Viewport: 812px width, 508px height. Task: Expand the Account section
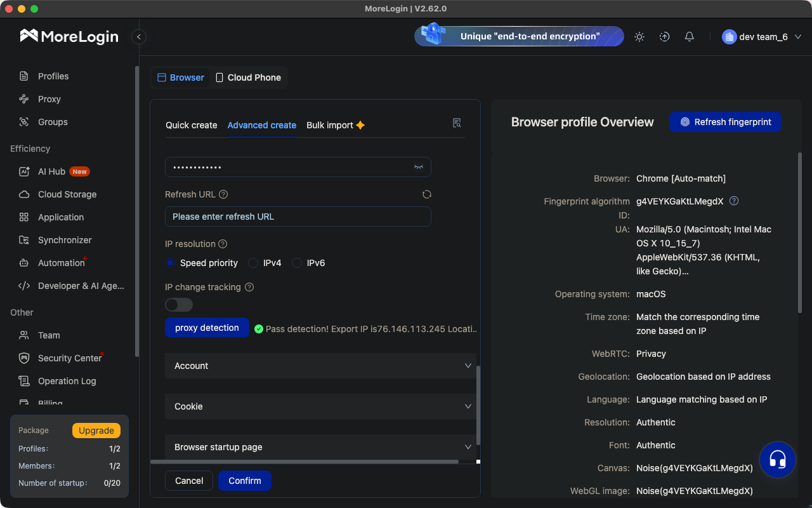(x=320, y=366)
